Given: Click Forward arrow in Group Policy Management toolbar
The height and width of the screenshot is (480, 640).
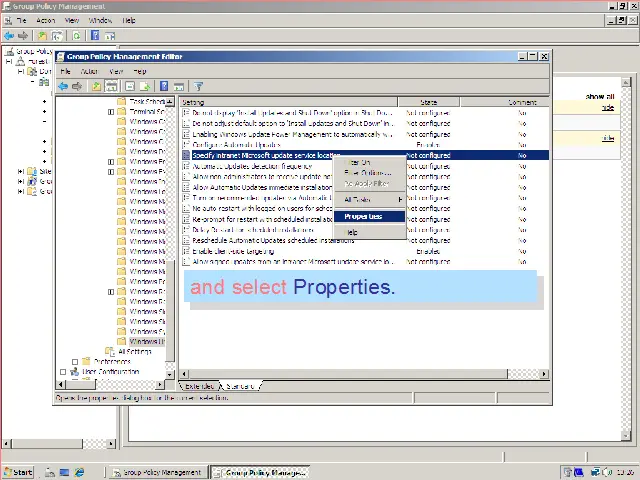Looking at the screenshot, I should click(x=23, y=36).
